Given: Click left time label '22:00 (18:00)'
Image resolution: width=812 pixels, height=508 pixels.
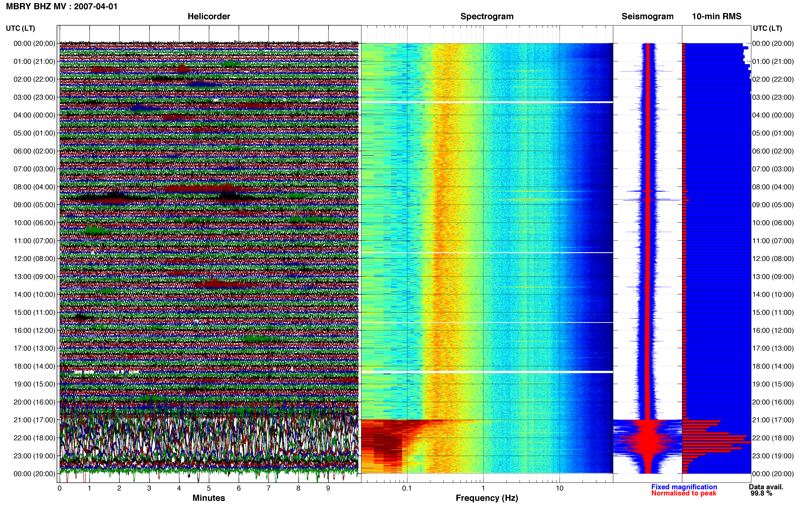Looking at the screenshot, I should (34, 438).
